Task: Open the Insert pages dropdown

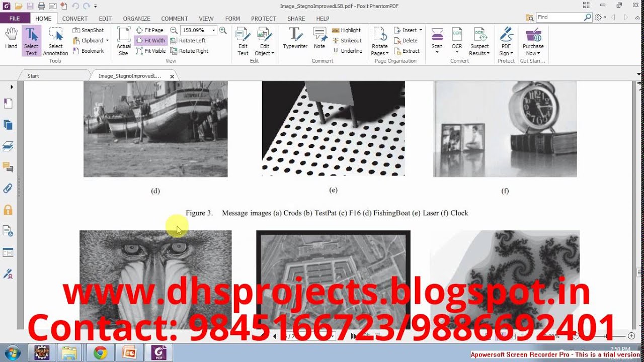Action: [408, 30]
